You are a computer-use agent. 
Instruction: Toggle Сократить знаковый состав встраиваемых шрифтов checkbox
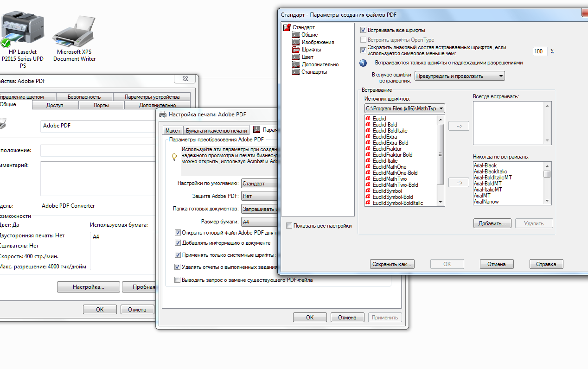[364, 50]
